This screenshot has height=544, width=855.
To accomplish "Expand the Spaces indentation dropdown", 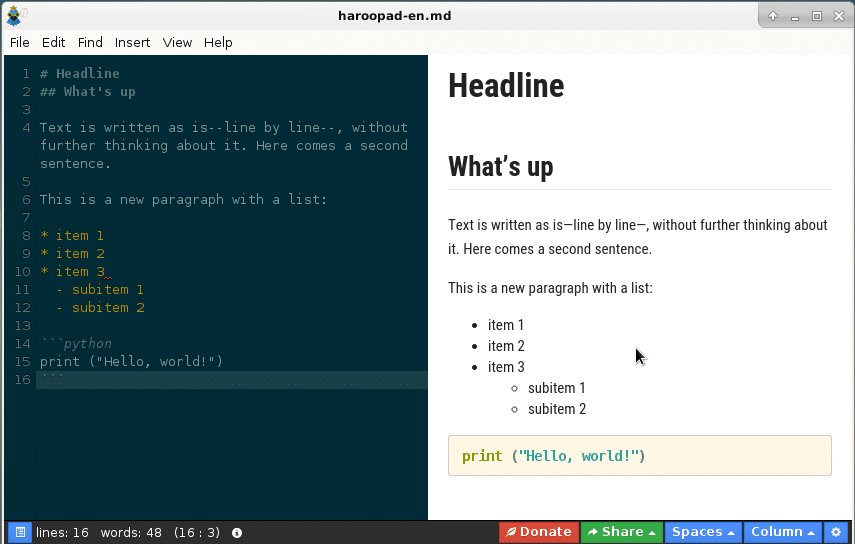I will (x=703, y=532).
